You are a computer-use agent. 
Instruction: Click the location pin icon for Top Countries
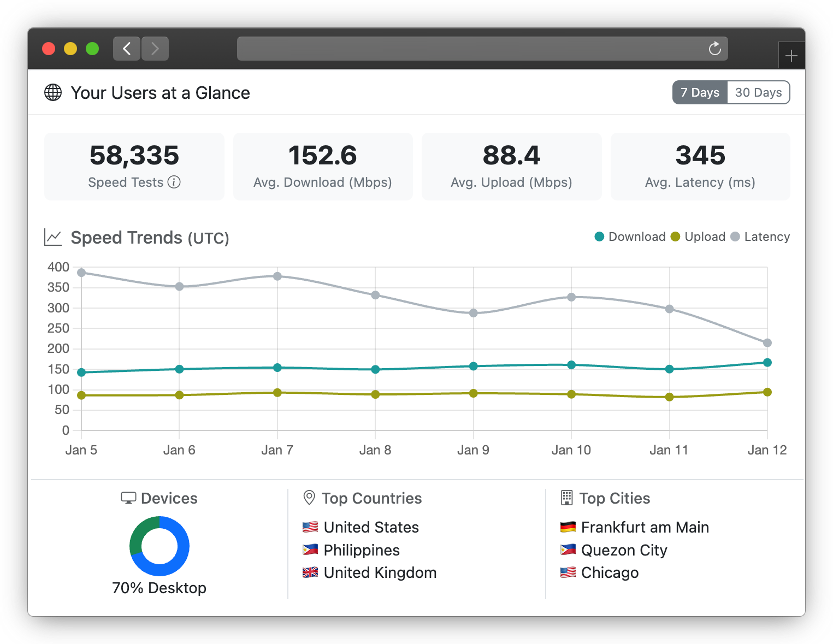pos(309,498)
